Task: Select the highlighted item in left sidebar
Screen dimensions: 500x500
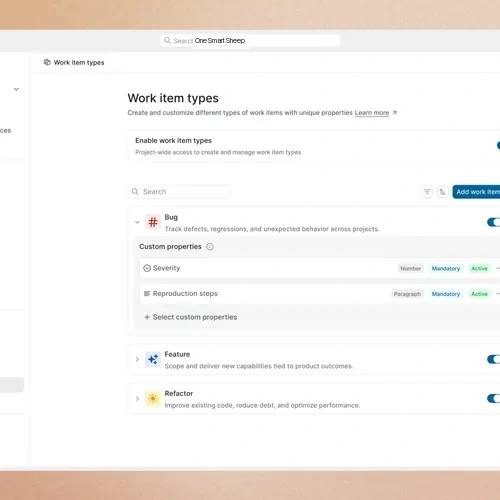Action: (12, 385)
